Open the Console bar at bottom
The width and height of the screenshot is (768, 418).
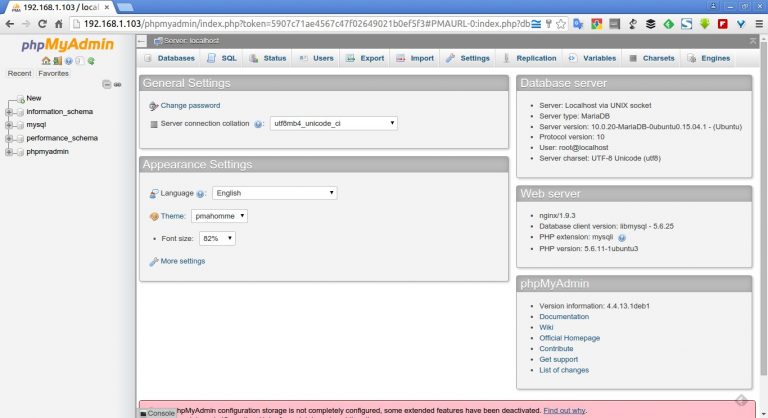[157, 414]
